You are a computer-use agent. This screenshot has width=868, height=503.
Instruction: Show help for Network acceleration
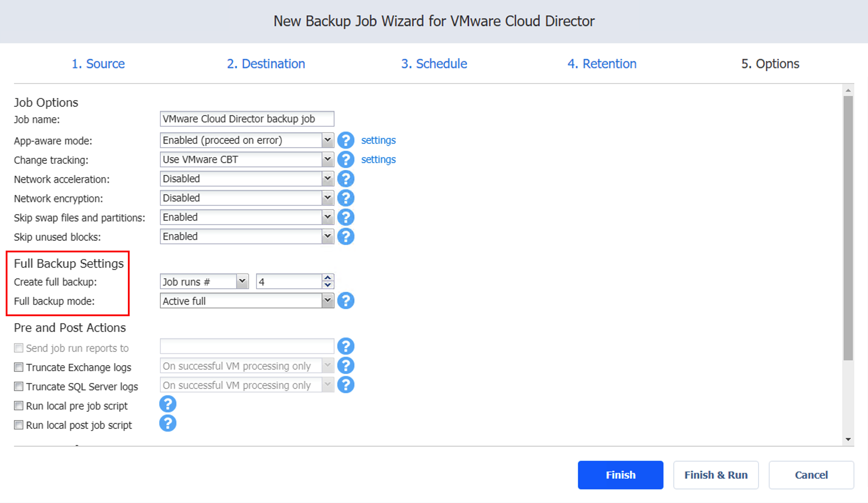click(x=345, y=179)
